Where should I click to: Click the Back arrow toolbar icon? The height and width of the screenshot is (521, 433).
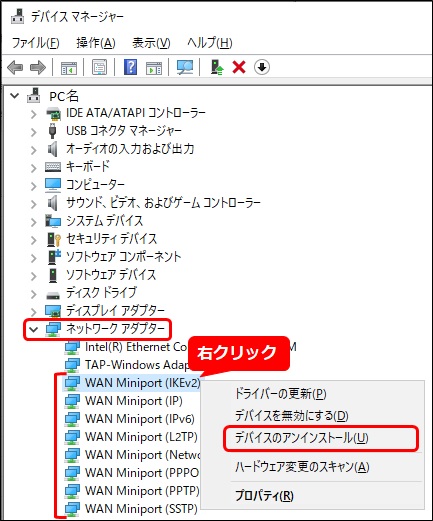[15, 67]
